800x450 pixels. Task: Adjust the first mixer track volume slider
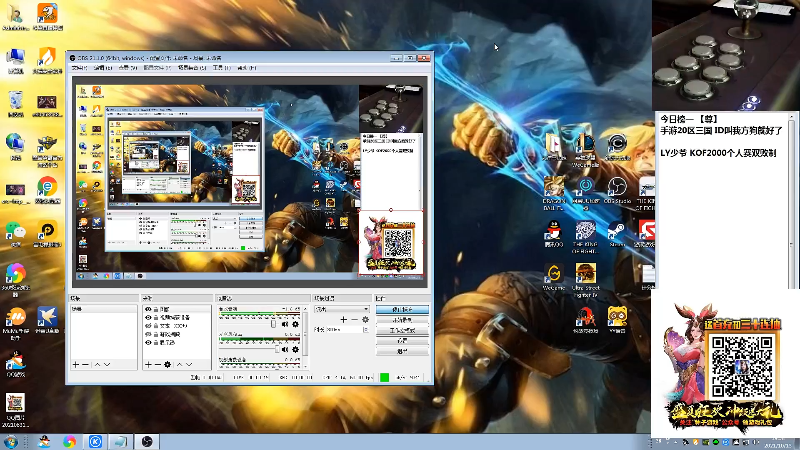(273, 324)
